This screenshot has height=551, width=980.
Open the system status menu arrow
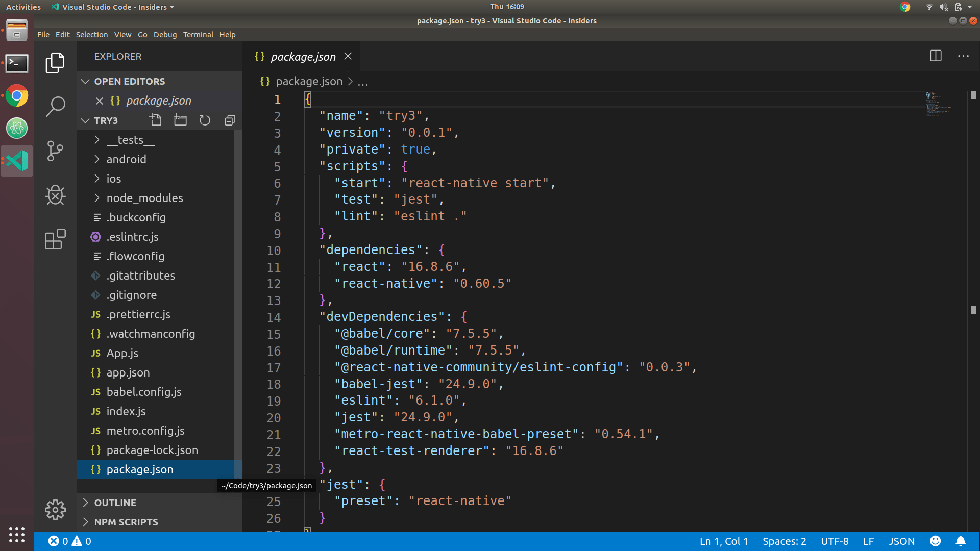point(970,7)
